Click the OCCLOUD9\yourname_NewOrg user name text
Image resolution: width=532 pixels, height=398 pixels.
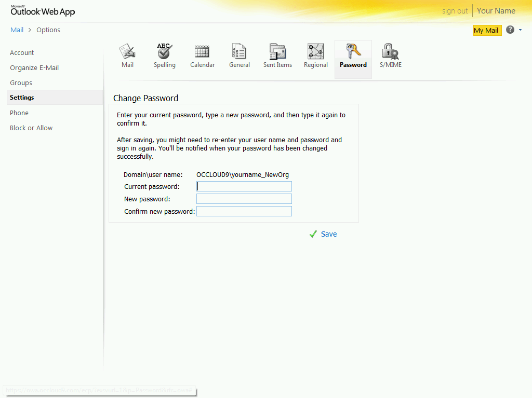coord(243,174)
